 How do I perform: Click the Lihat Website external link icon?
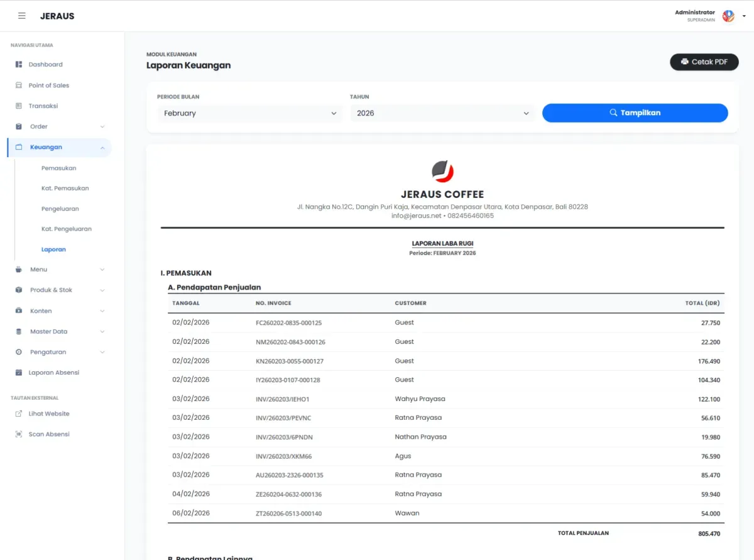tap(19, 414)
